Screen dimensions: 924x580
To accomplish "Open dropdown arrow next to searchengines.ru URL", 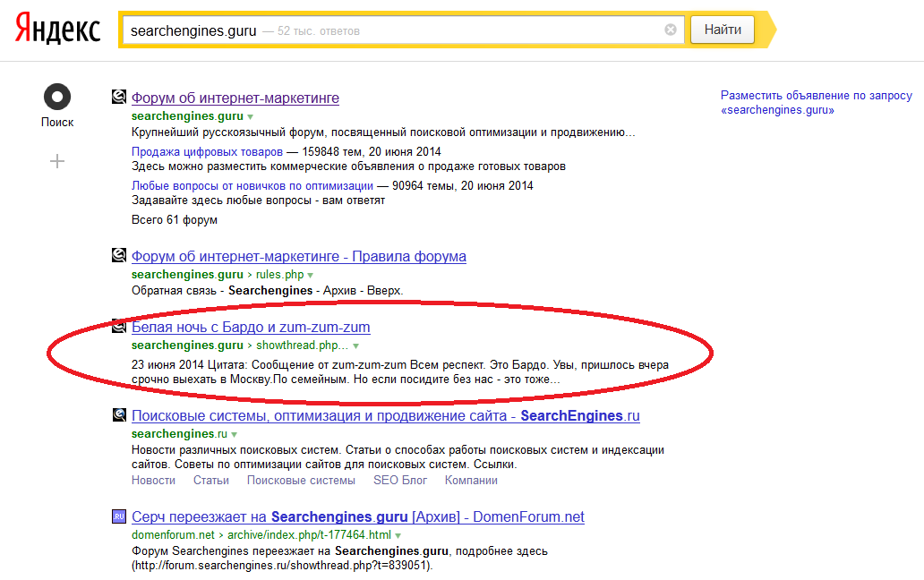I will click(235, 434).
